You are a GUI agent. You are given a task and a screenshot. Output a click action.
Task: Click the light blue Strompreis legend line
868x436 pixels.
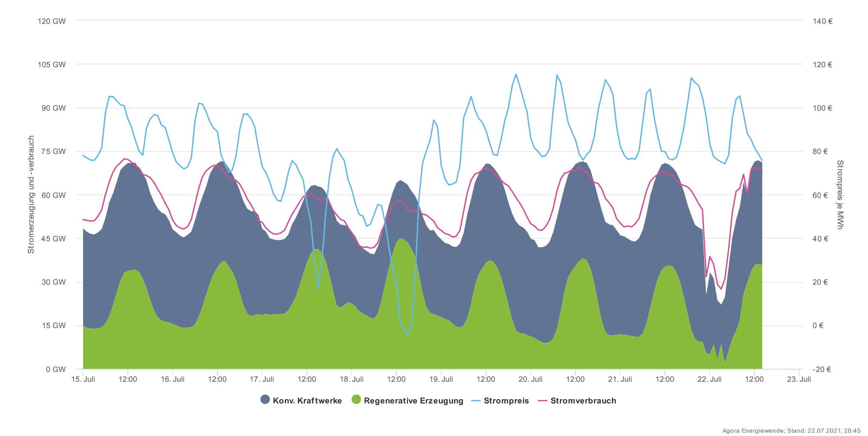476,401
